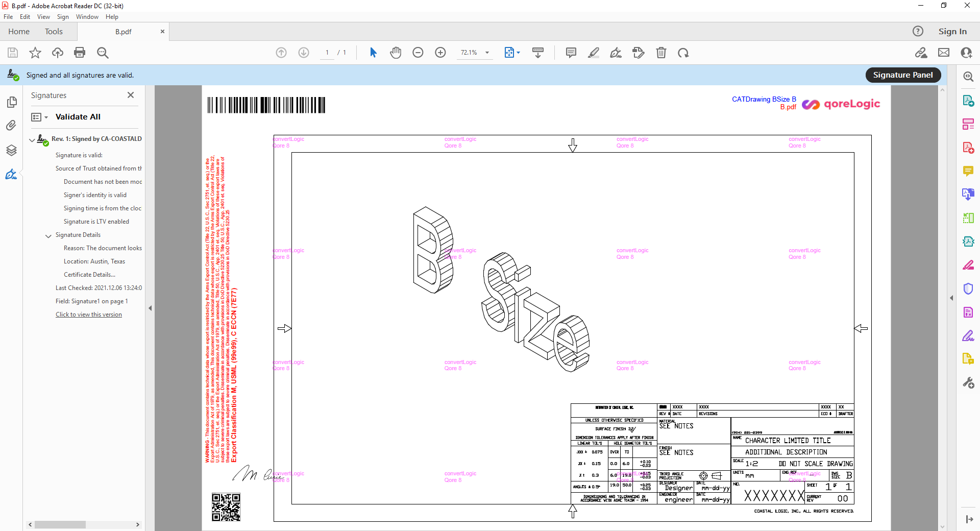The image size is (980, 531).
Task: Click the trash delete icon
Action: (661, 53)
